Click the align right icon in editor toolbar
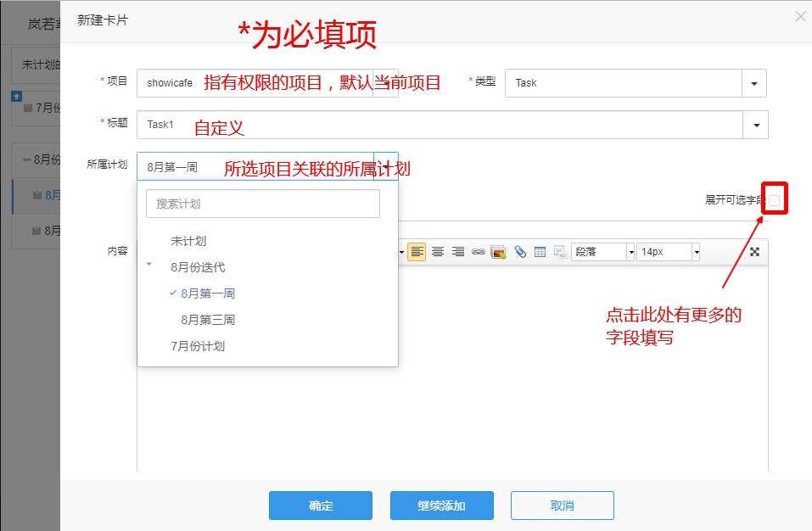812x531 pixels. 458,252
